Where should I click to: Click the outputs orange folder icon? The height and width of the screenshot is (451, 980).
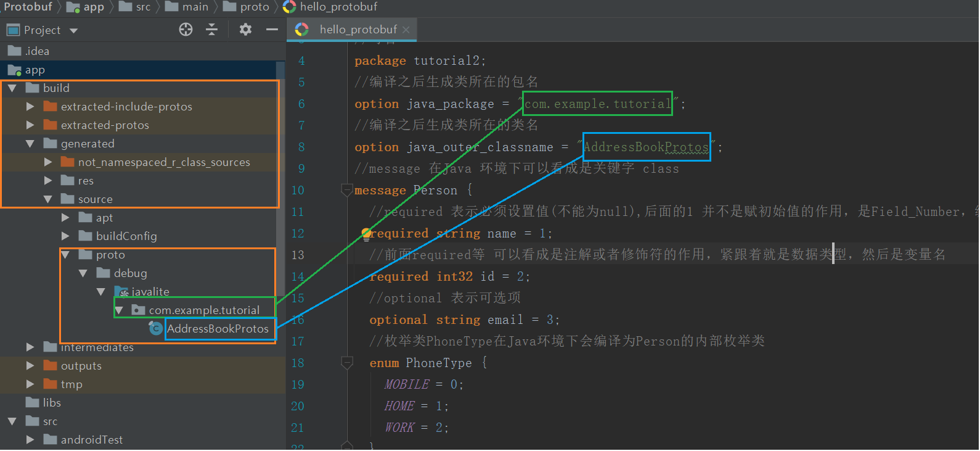[51, 365]
